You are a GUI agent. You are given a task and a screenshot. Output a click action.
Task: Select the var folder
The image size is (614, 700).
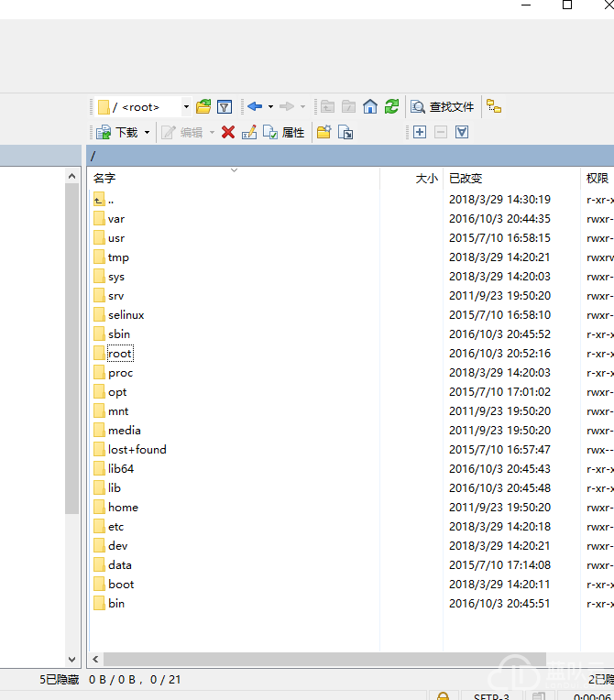pyautogui.click(x=109, y=219)
